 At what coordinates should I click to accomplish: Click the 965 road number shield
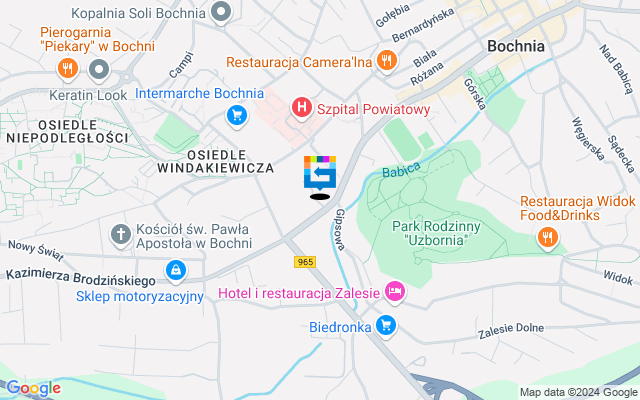(305, 262)
